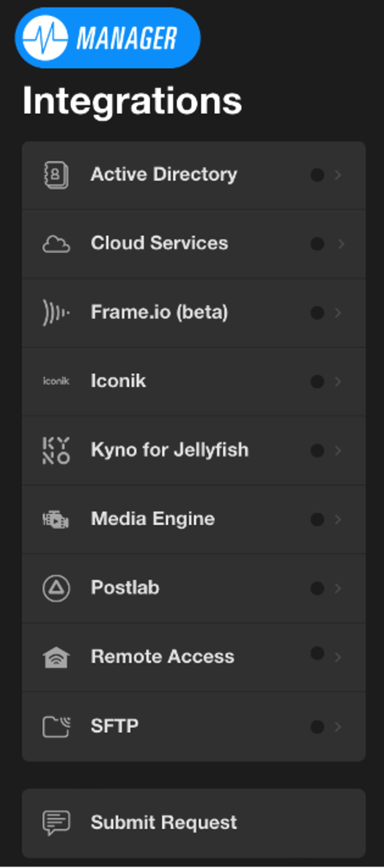
Task: Click the Active Directory address book icon
Action: click(x=56, y=175)
